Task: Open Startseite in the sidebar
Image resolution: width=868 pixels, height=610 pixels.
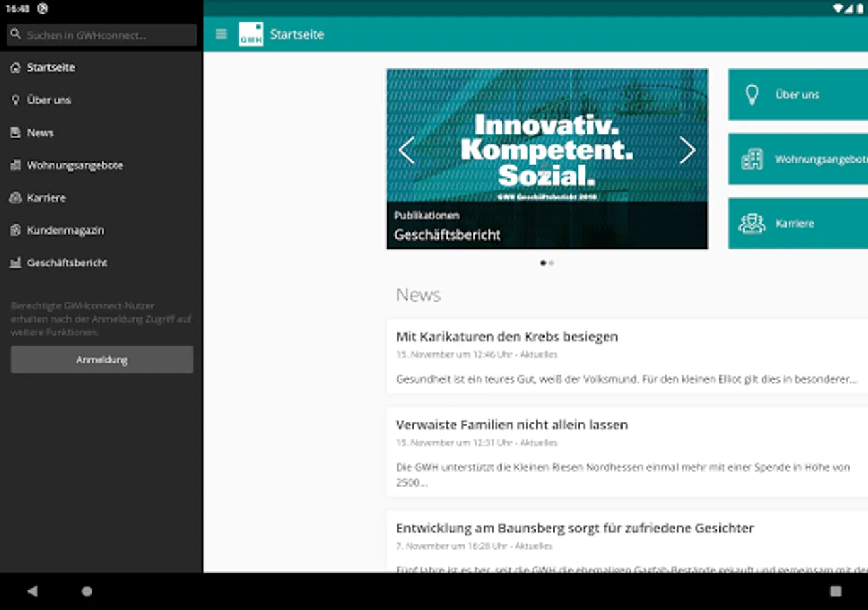Action: tap(102, 67)
